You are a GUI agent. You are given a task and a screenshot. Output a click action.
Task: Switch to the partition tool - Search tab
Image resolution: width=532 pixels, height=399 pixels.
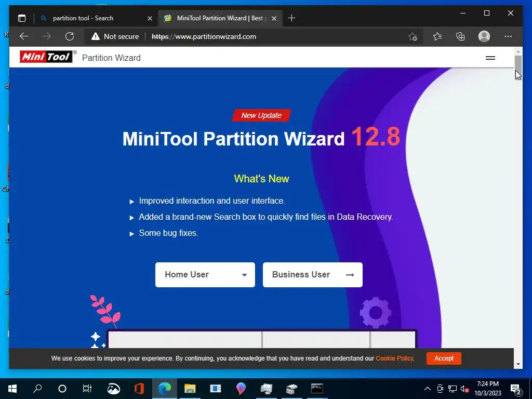[x=83, y=18]
